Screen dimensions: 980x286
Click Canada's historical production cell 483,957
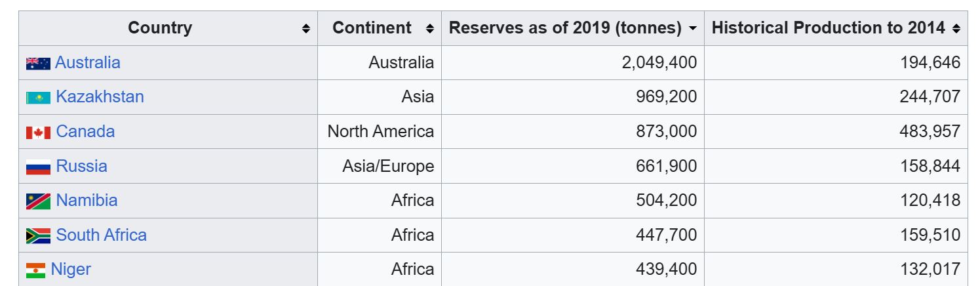(930, 132)
